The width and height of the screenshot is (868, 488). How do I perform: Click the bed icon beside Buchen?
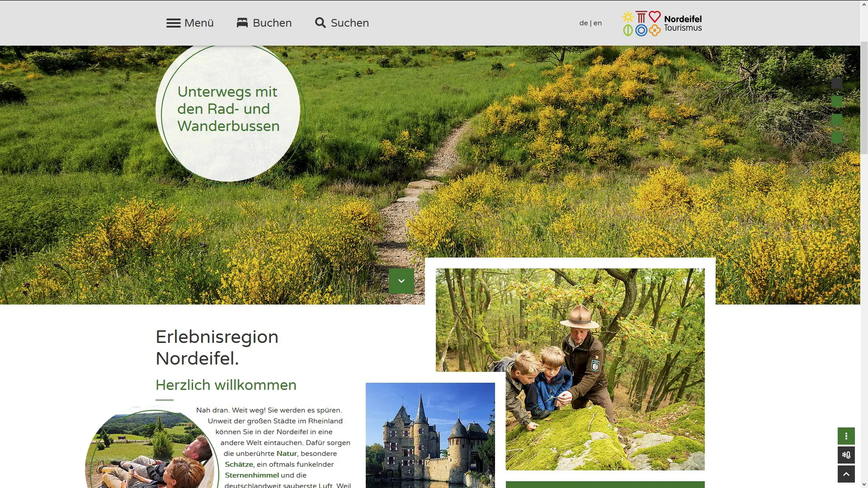tap(242, 23)
